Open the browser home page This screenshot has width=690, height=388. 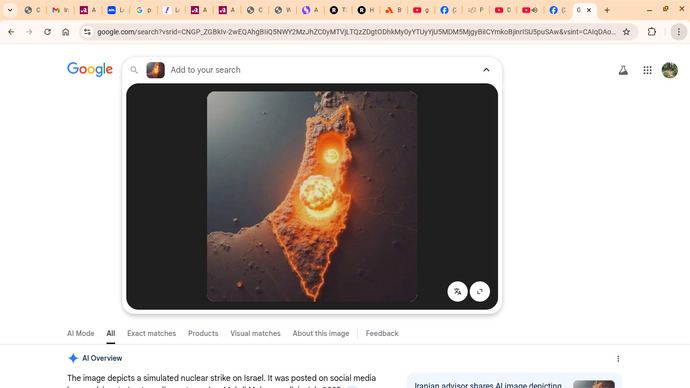66,32
